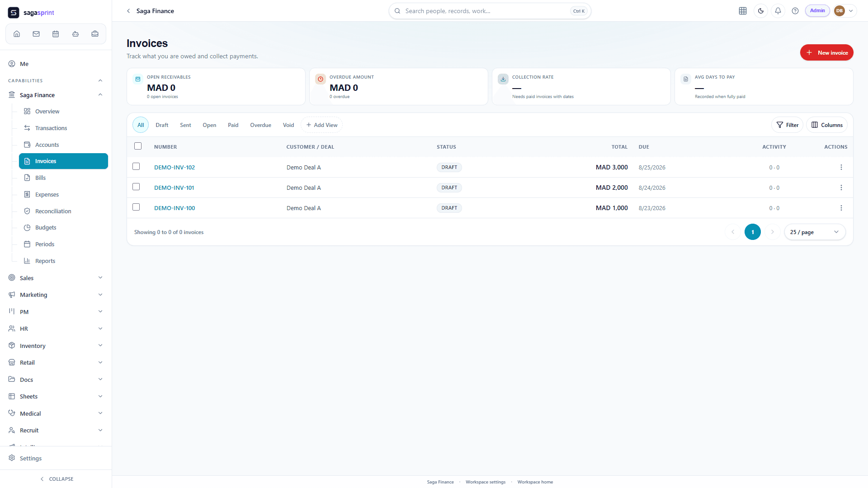Viewport: 868px width, 488px height.
Task: Collapse the Capabilities section
Action: (100, 80)
